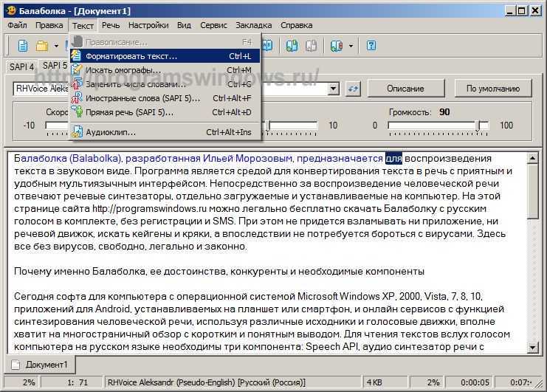Choose Форматировать текст menu entry
Viewport: 547px width, 392px height.
coord(165,56)
